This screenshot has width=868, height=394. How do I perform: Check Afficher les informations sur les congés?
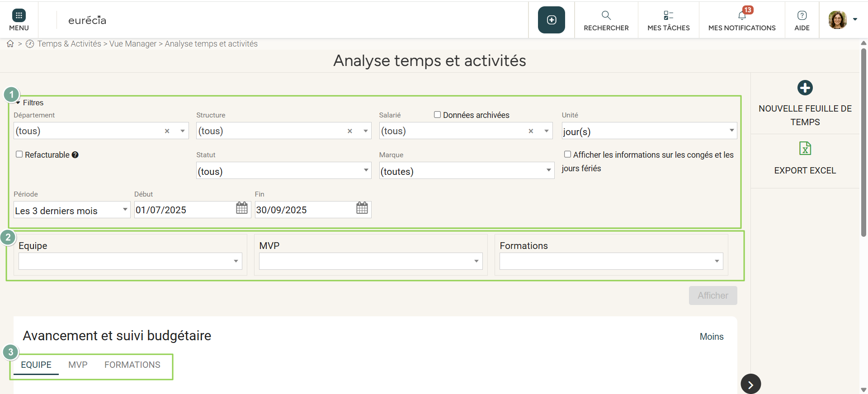click(567, 155)
